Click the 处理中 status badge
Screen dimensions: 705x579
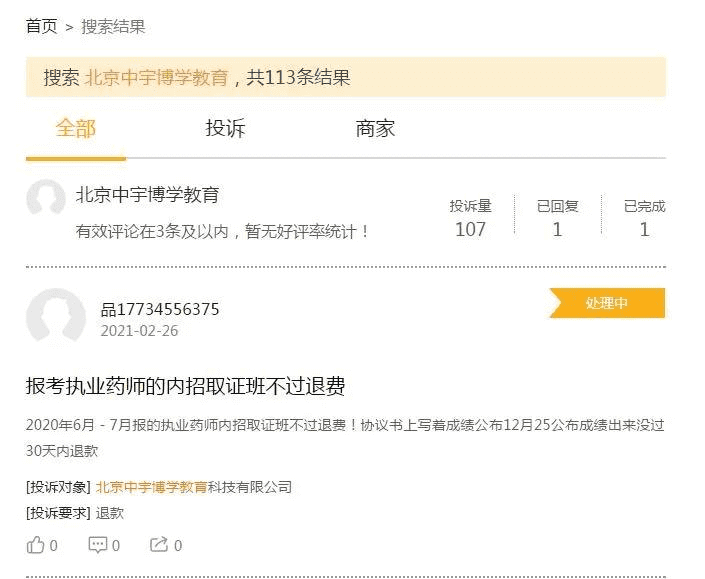607,303
